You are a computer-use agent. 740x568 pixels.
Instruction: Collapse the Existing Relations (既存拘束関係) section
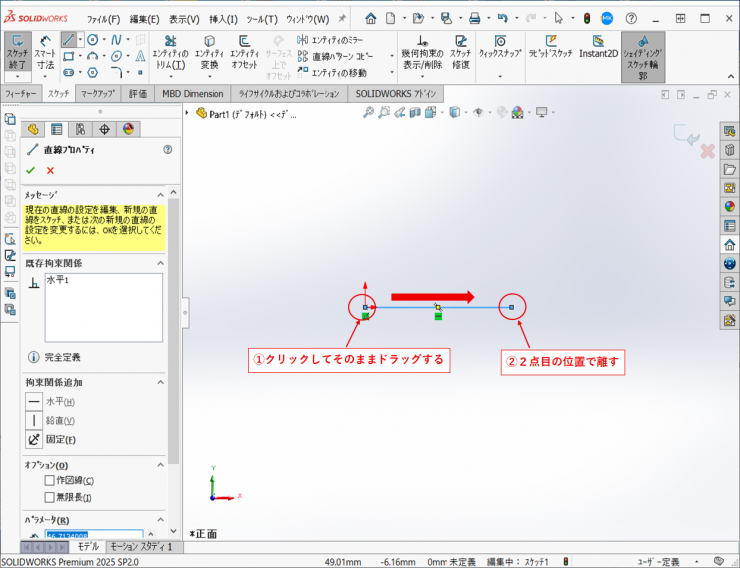click(x=160, y=263)
